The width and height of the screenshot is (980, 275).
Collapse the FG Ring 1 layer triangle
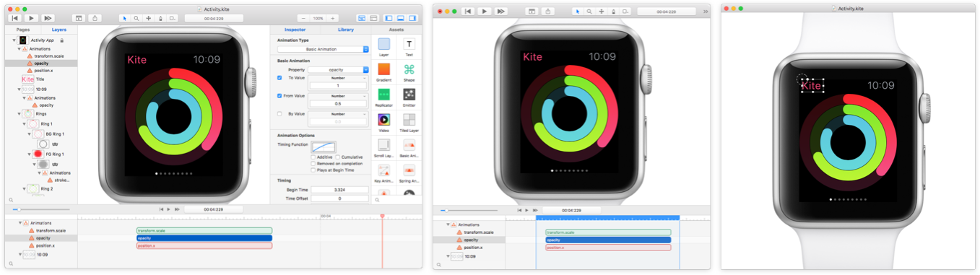click(30, 154)
